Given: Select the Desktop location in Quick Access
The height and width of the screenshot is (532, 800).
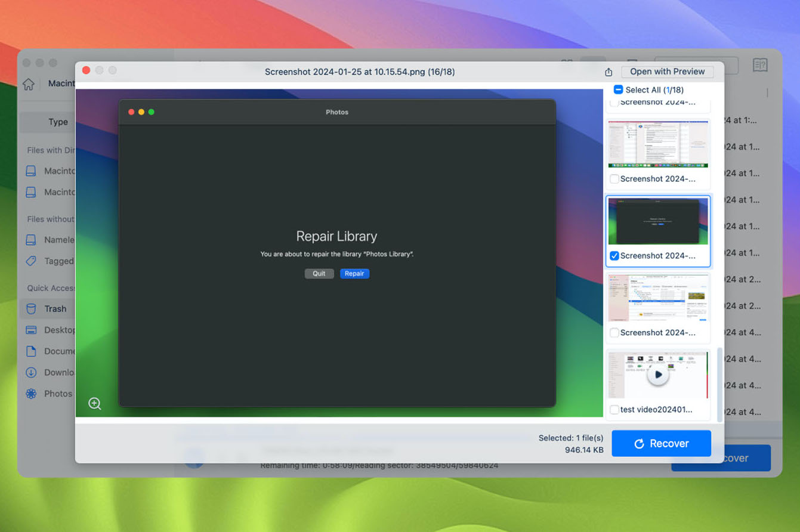Looking at the screenshot, I should tap(60, 330).
